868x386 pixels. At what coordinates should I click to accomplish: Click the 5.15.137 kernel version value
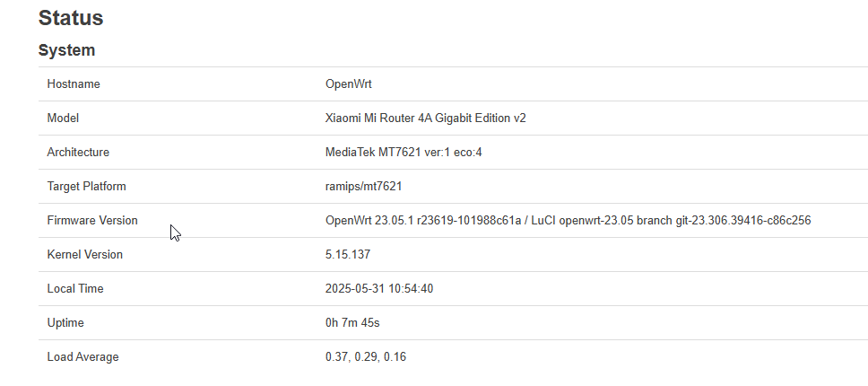tap(348, 255)
